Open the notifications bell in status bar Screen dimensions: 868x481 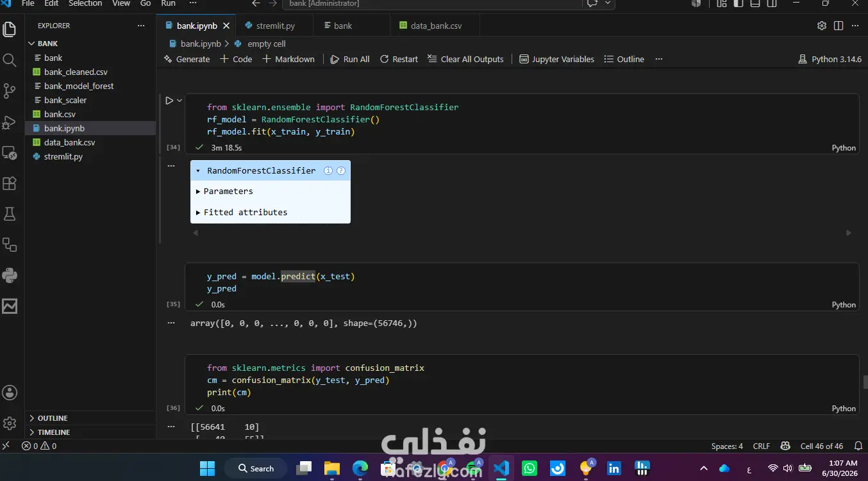(x=858, y=446)
